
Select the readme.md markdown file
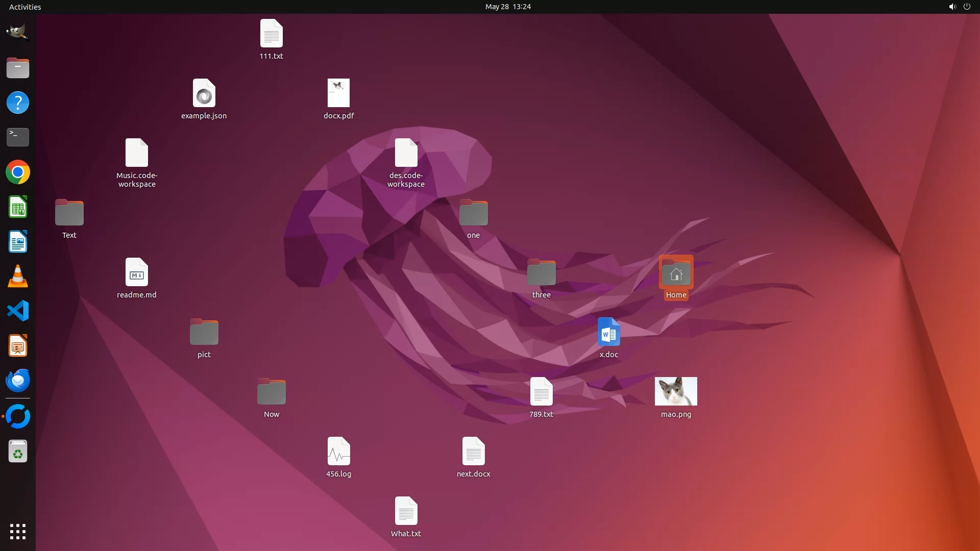[x=136, y=273]
